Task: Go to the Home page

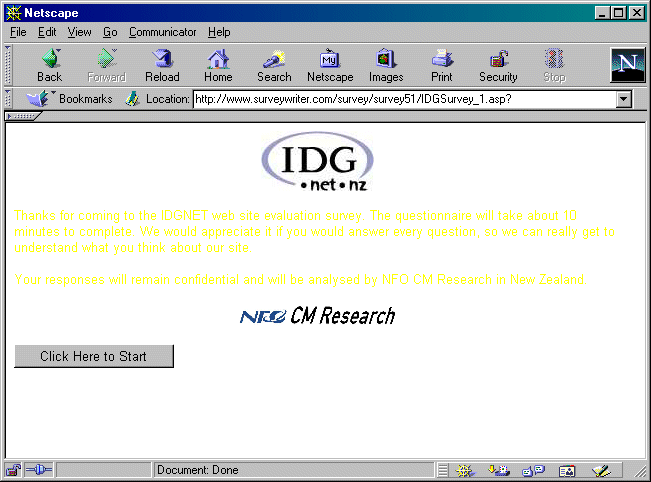Action: pyautogui.click(x=218, y=65)
